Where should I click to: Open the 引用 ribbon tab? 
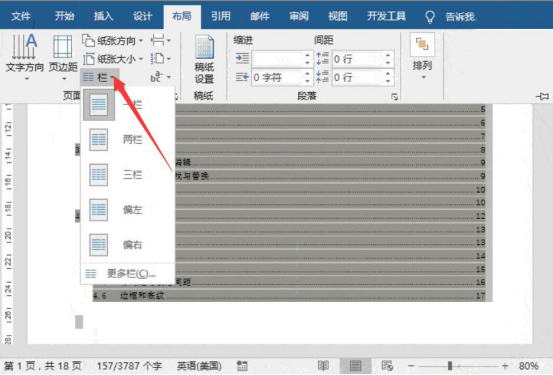pyautogui.click(x=221, y=16)
